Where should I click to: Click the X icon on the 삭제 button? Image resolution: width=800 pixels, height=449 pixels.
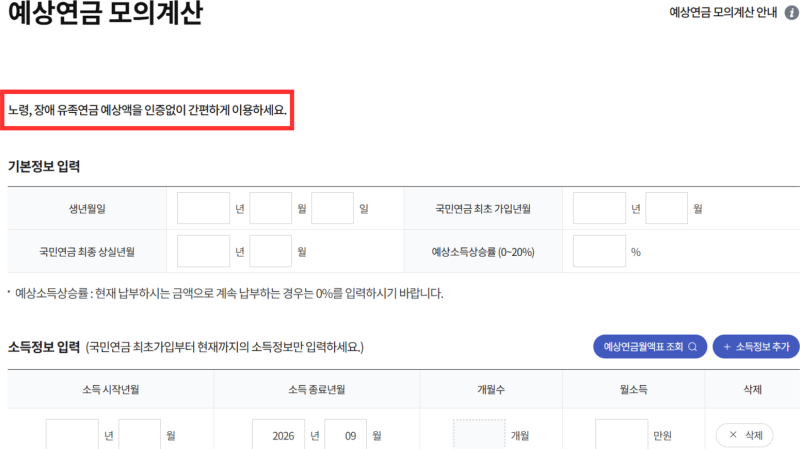pyautogui.click(x=733, y=435)
